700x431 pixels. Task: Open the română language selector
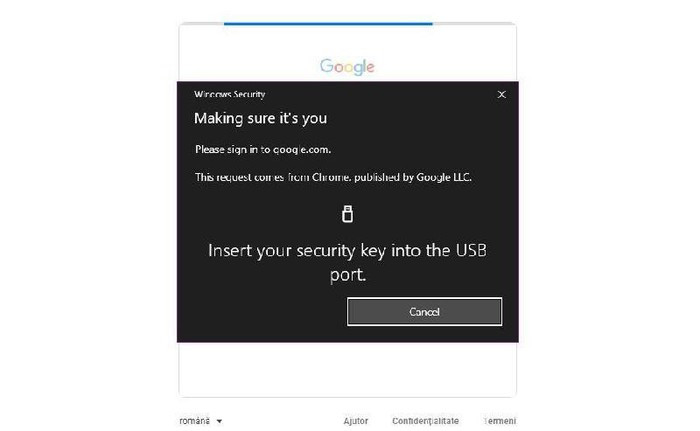coord(200,421)
